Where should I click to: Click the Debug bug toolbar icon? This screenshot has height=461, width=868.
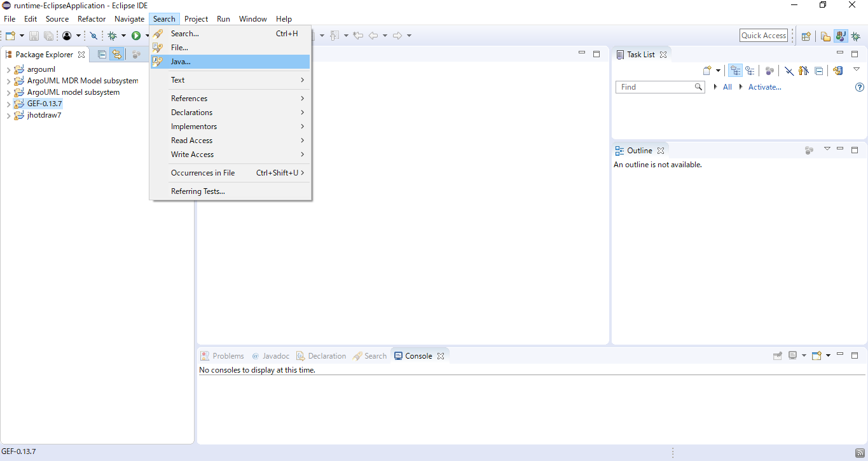pyautogui.click(x=113, y=36)
